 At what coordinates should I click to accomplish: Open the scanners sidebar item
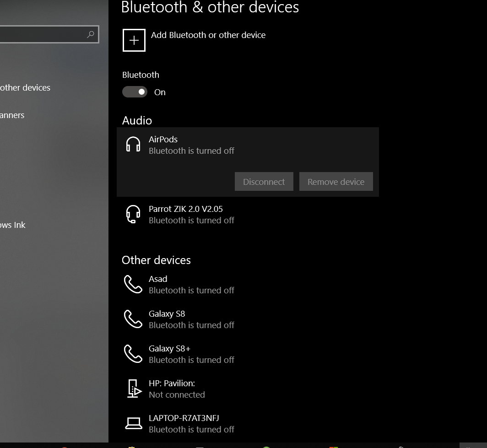[12, 115]
